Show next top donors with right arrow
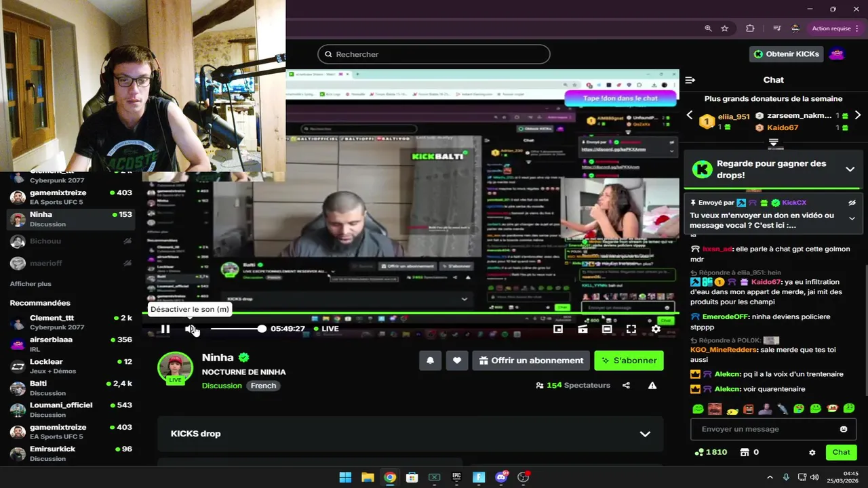The width and height of the screenshot is (868, 488). (858, 115)
